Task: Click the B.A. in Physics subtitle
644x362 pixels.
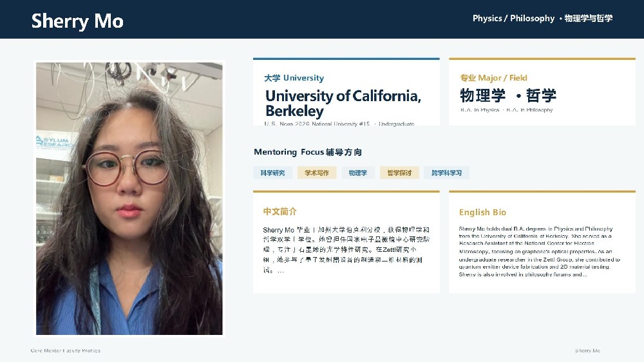Action: click(x=506, y=110)
